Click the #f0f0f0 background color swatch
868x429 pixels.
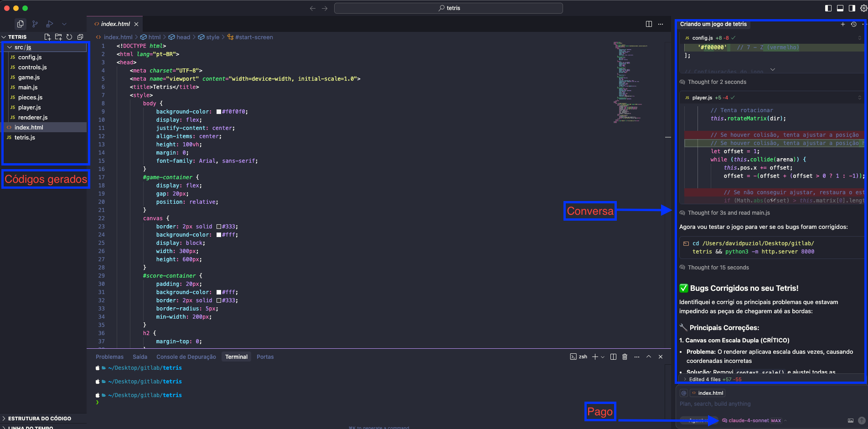(219, 112)
